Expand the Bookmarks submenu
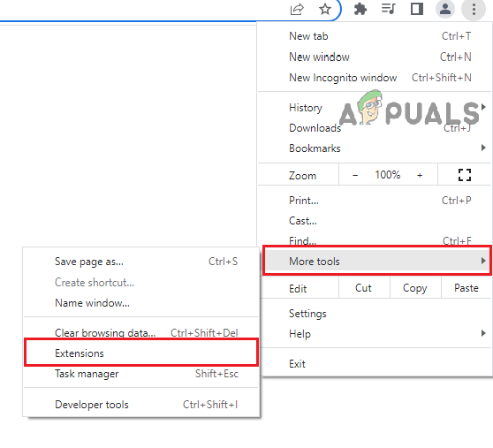493x448 pixels. [x=375, y=148]
